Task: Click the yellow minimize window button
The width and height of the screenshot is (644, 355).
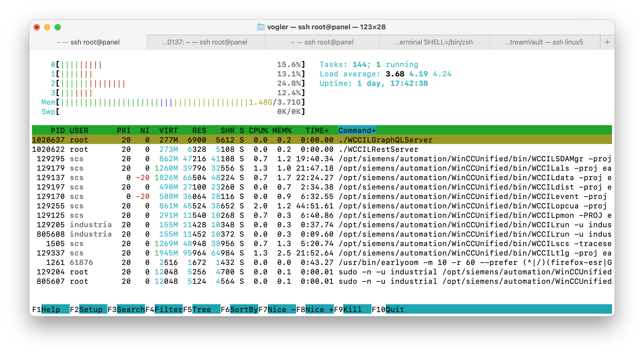Action: pyautogui.click(x=47, y=27)
